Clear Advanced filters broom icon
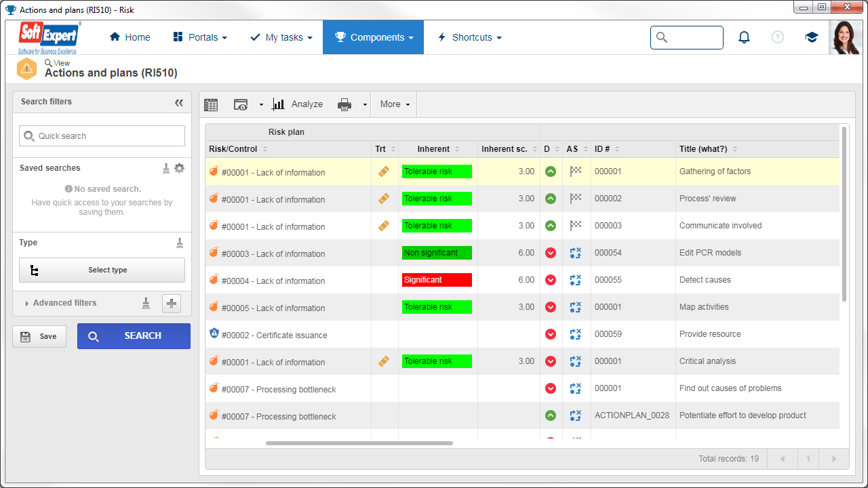Viewport: 868px width, 488px height. click(146, 303)
